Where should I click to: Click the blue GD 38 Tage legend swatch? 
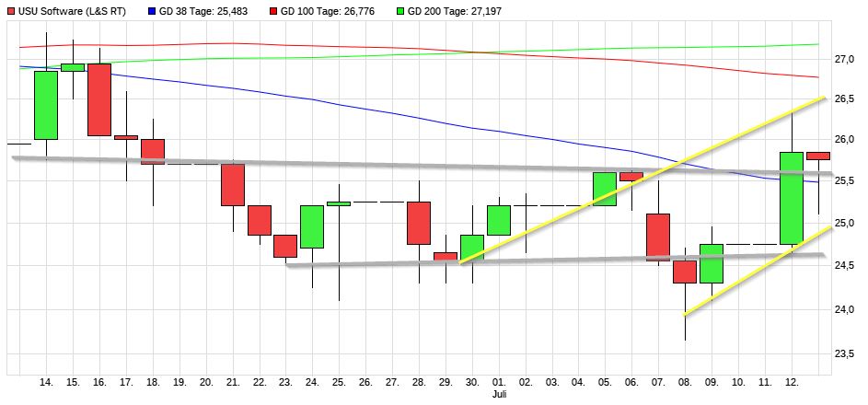coord(152,10)
